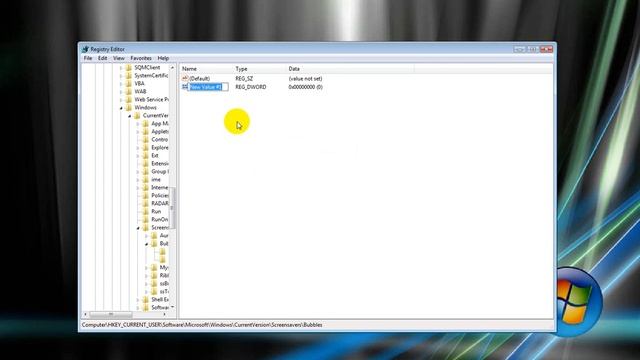Expand the Shell Extensions key
The image size is (640, 360).
[138, 300]
